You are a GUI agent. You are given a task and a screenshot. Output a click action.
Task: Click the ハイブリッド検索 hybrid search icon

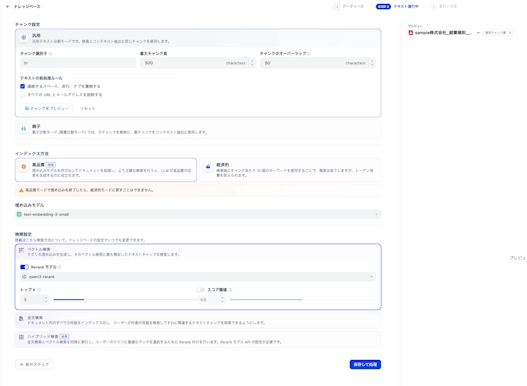(x=21, y=337)
